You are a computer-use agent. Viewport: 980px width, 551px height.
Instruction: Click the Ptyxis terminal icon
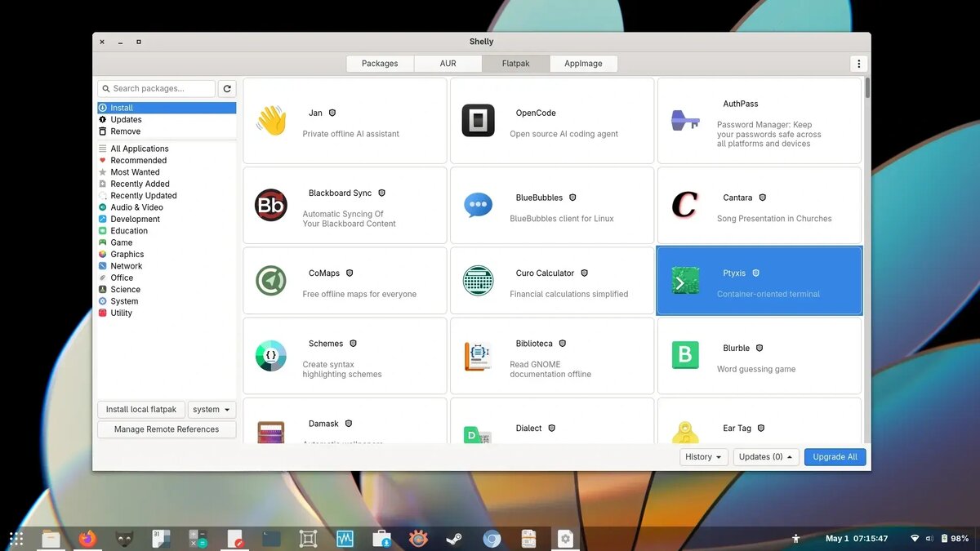click(685, 281)
